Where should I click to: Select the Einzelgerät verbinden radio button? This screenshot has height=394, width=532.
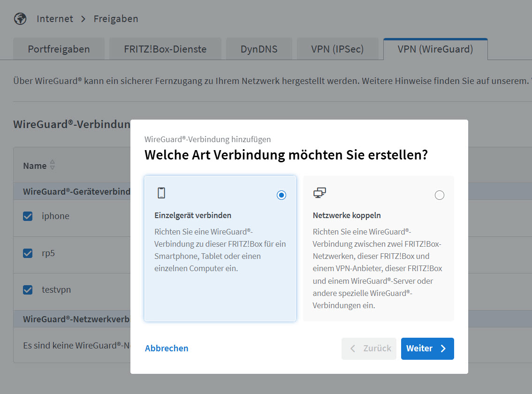point(281,195)
